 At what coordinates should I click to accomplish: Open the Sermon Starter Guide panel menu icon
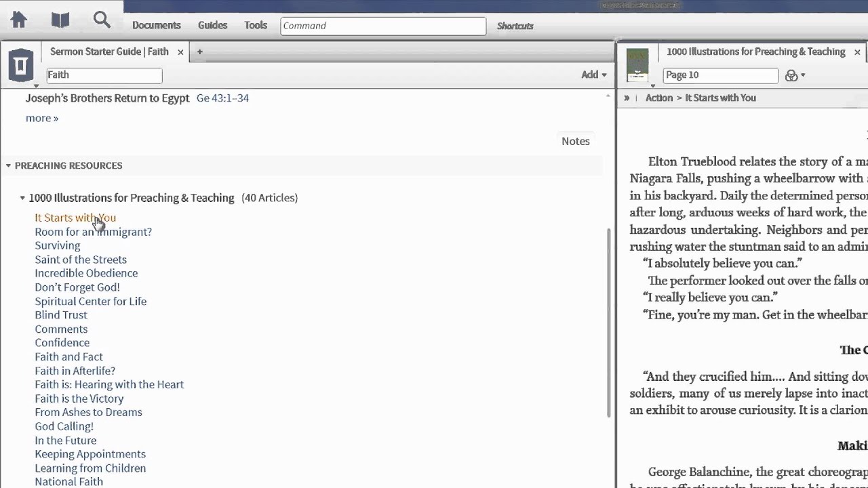coord(21,66)
